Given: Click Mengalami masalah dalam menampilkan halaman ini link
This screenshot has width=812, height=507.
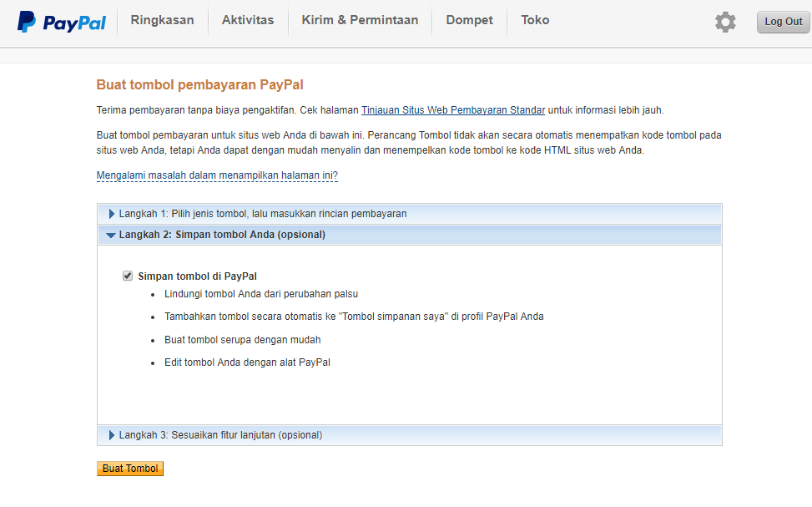Looking at the screenshot, I should pos(217,175).
